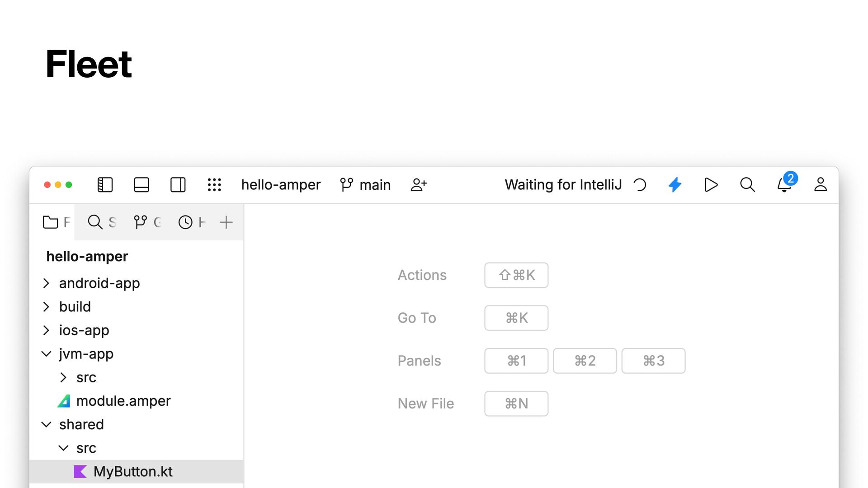Collapse the jvm-app folder chevron
868x488 pixels.
(x=46, y=354)
